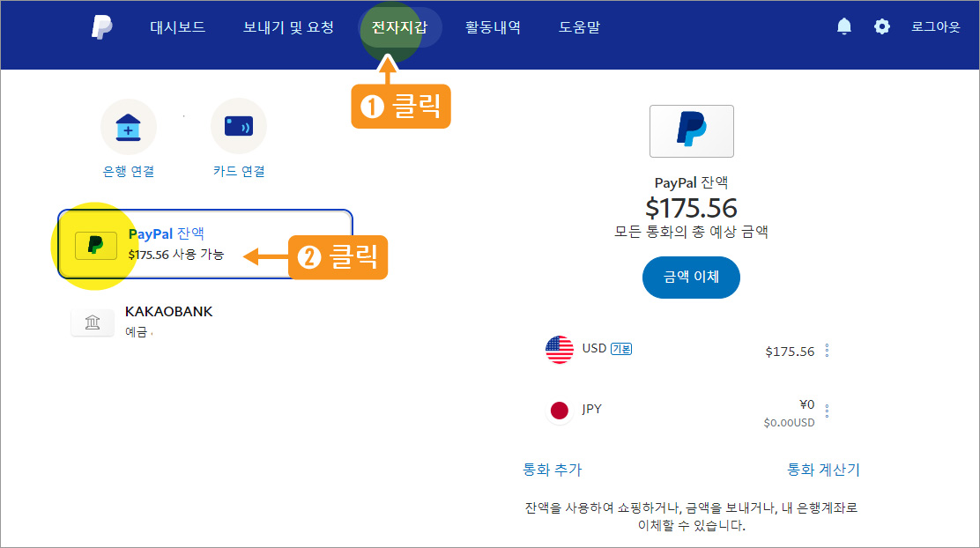Select the PayPal 잔액 link in the wallet list
Viewport: 980px width, 548px height.
pyautogui.click(x=167, y=233)
